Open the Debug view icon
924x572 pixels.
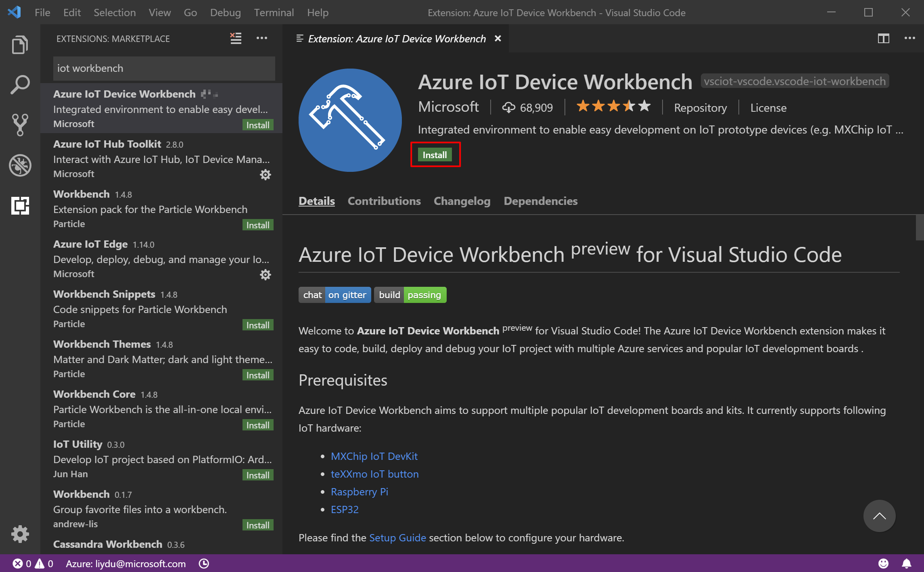tap(20, 165)
